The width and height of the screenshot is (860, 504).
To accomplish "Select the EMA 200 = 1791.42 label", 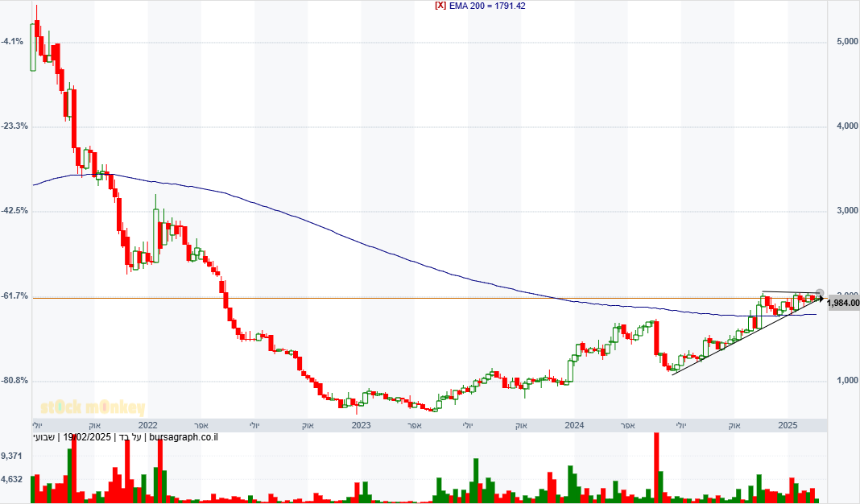I will tap(487, 6).
